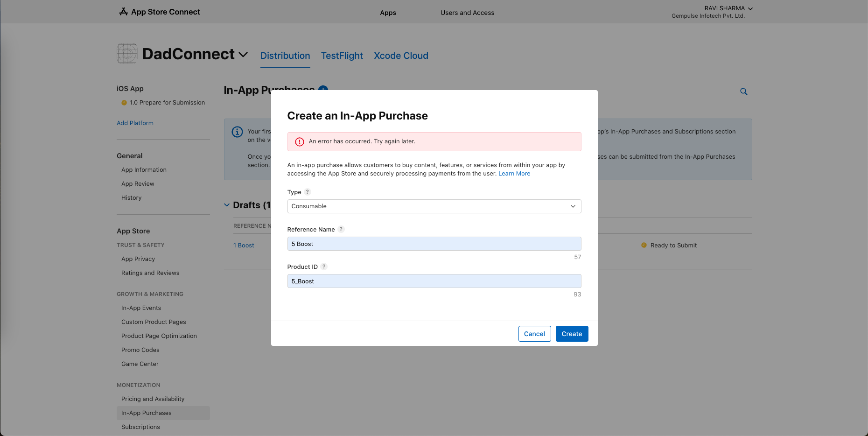
Task: Open Subscriptions in sidebar
Action: [140, 427]
